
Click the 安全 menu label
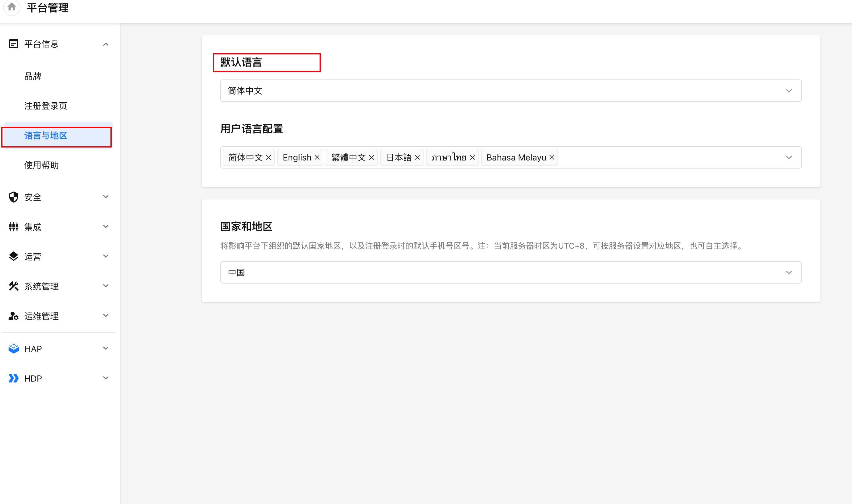[x=32, y=197]
